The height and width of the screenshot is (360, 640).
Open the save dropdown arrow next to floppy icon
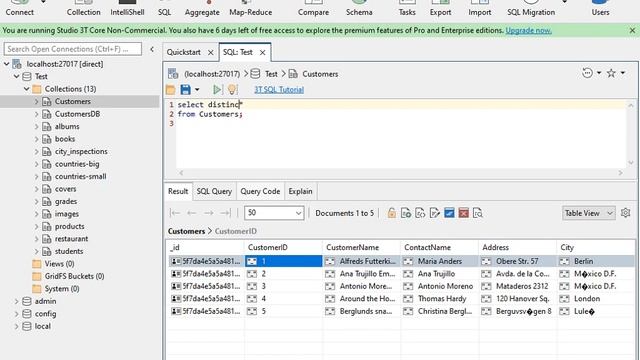point(197,89)
